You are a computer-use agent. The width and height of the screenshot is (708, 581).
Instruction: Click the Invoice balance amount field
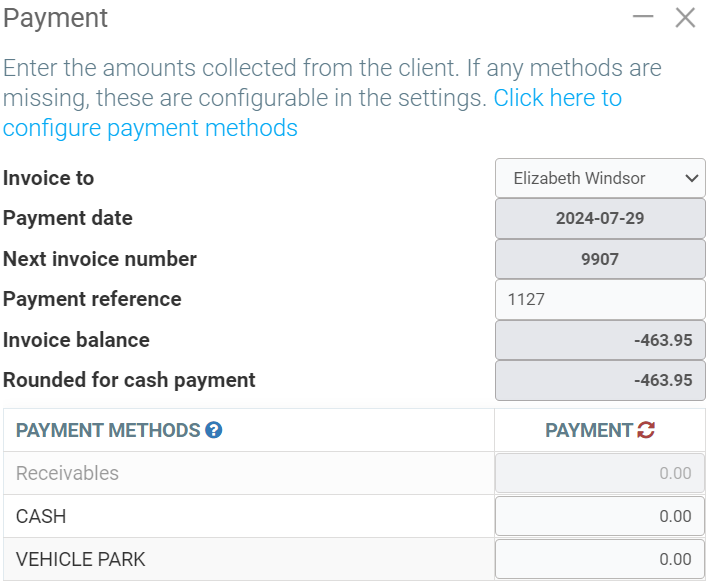click(600, 340)
